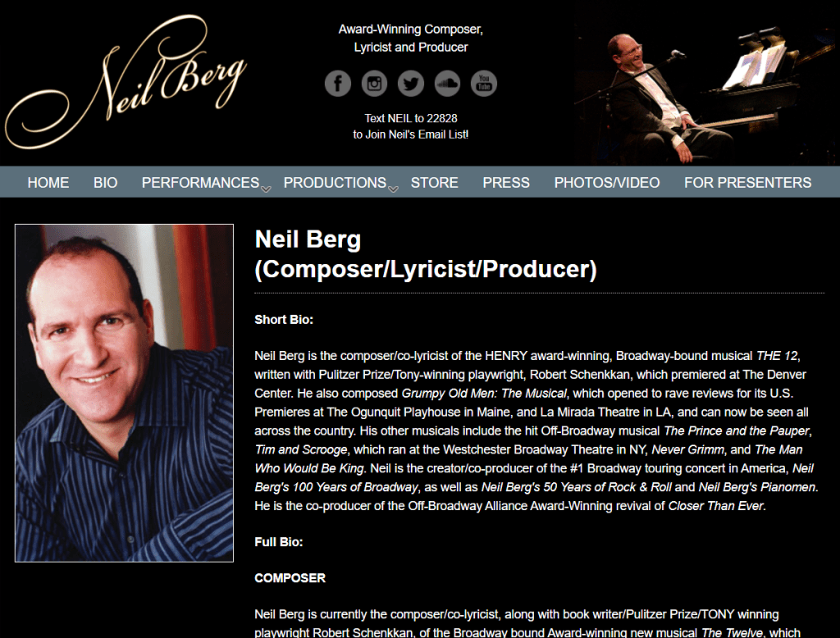Go to the Home menu item
The width and height of the screenshot is (840, 638).
(x=48, y=183)
